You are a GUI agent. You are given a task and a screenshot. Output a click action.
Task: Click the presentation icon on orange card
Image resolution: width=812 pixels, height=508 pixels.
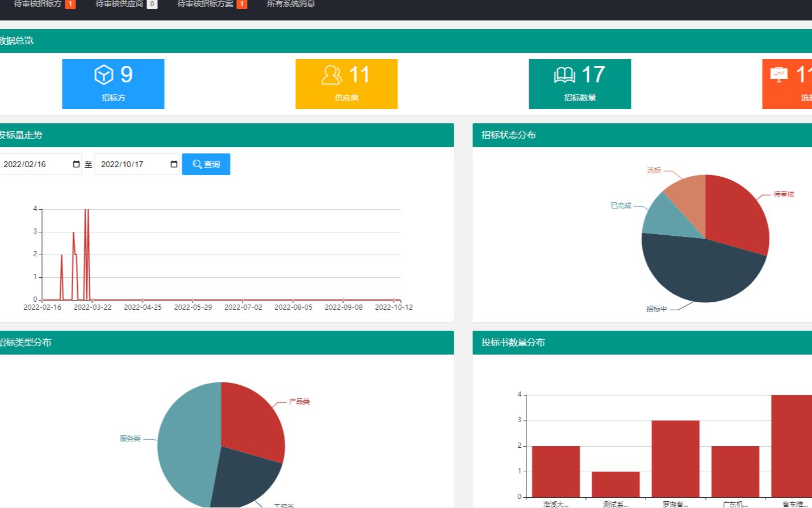(x=779, y=74)
